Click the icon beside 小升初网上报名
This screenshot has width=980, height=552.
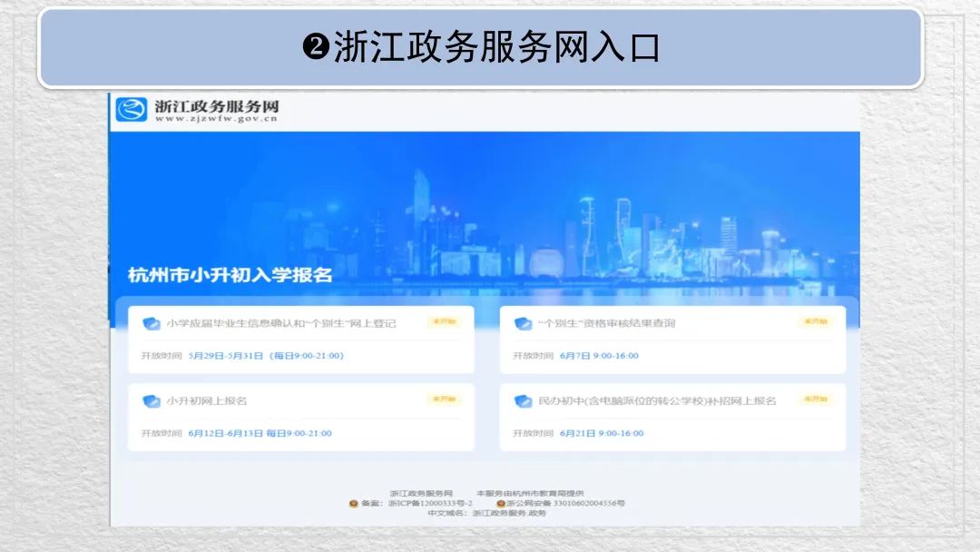(152, 400)
